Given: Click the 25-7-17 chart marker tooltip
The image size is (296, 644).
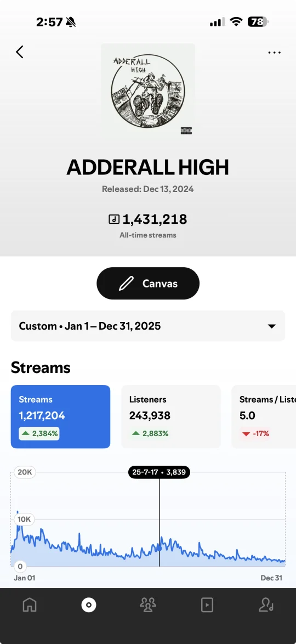Looking at the screenshot, I should click(159, 472).
